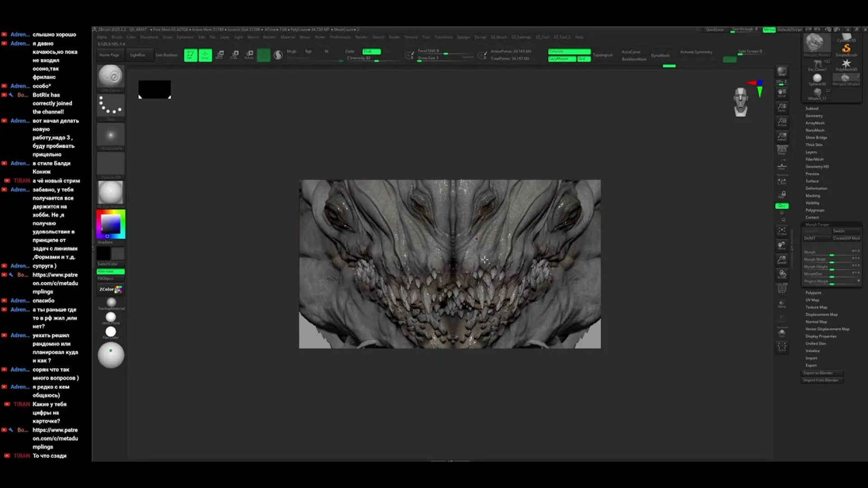Select the SimpleBrush tool thumbnail

coord(846,49)
